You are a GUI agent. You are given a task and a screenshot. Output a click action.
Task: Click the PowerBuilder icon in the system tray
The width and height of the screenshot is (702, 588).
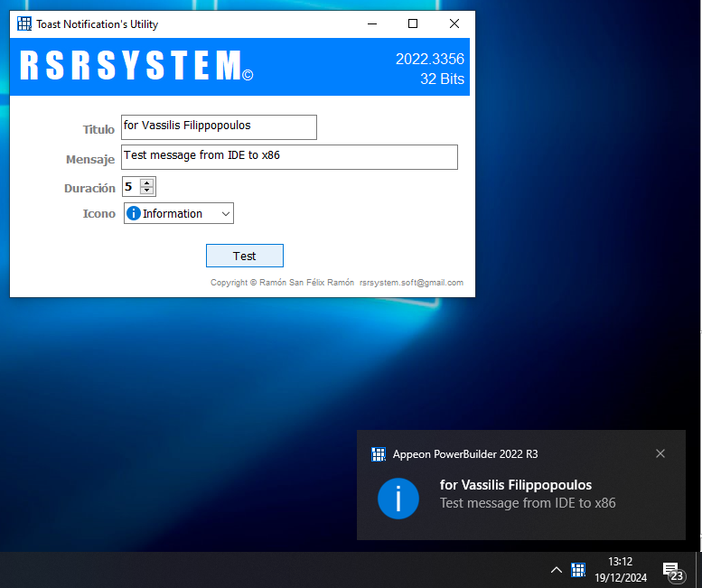[x=578, y=570]
